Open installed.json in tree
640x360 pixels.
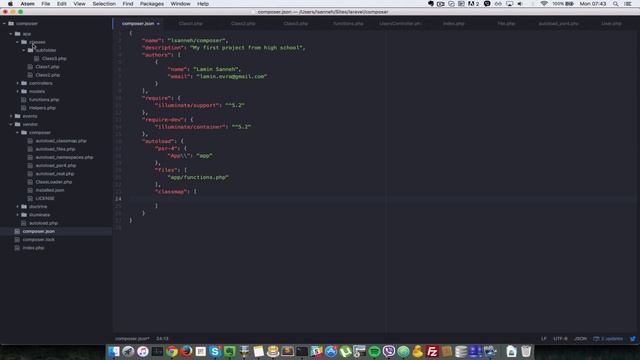pyautogui.click(x=49, y=190)
